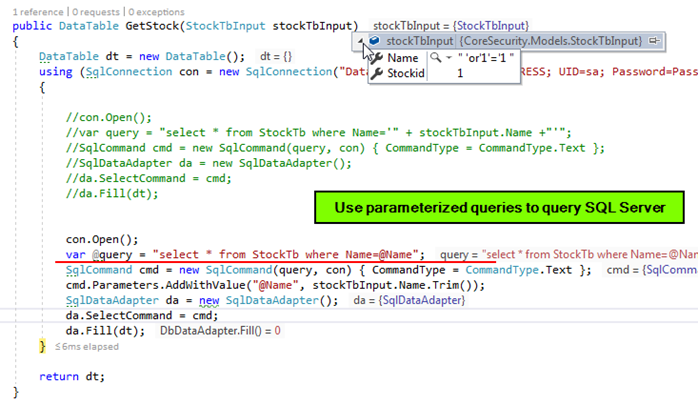
Task: Select the Name value ' 'or'1'='1 ' in datatip
Action: coord(486,58)
